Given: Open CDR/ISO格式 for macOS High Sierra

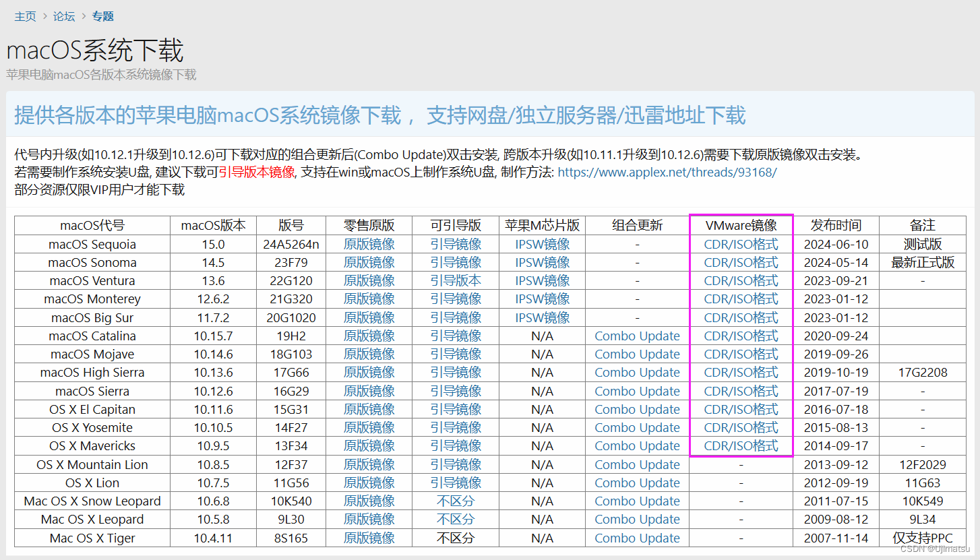Looking at the screenshot, I should [x=741, y=372].
